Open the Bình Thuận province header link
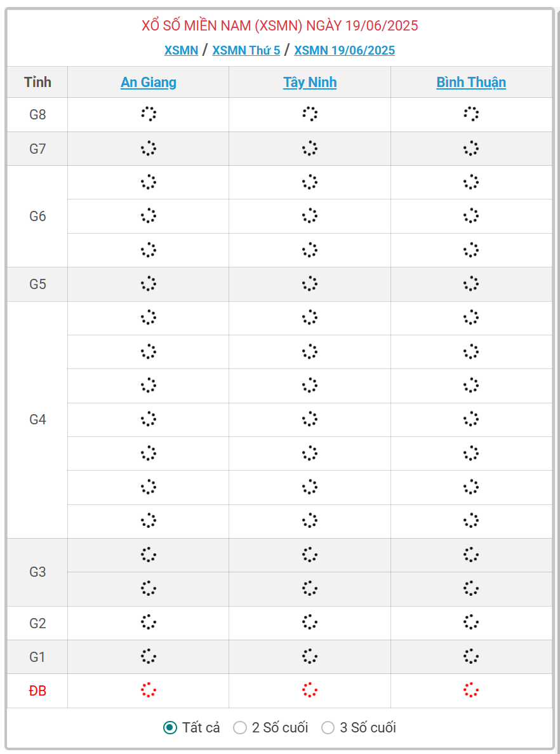Image resolution: width=560 pixels, height=754 pixels. click(471, 82)
